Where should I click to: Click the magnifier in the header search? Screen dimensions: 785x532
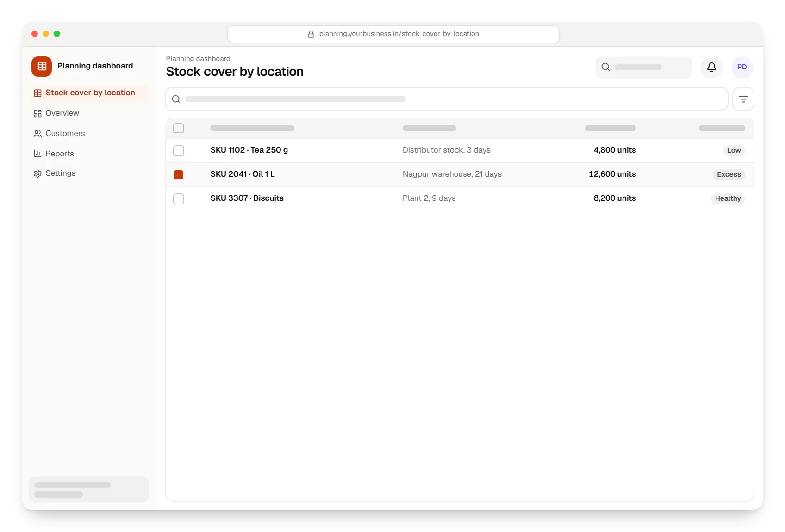(x=605, y=67)
